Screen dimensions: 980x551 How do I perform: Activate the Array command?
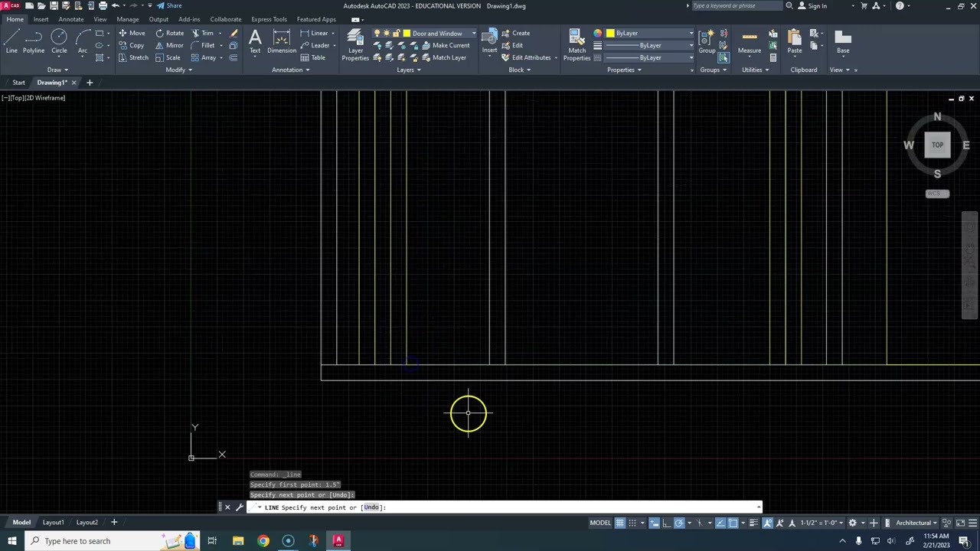pyautogui.click(x=203, y=57)
